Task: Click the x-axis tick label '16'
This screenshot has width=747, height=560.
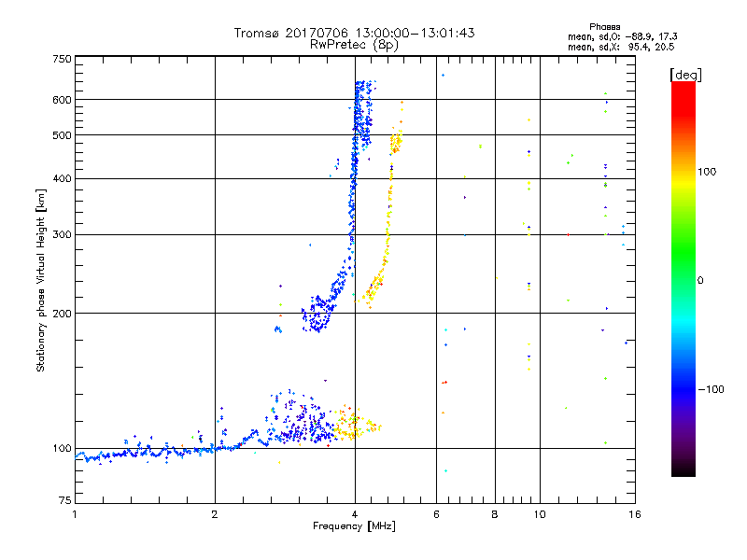Action: pos(635,514)
